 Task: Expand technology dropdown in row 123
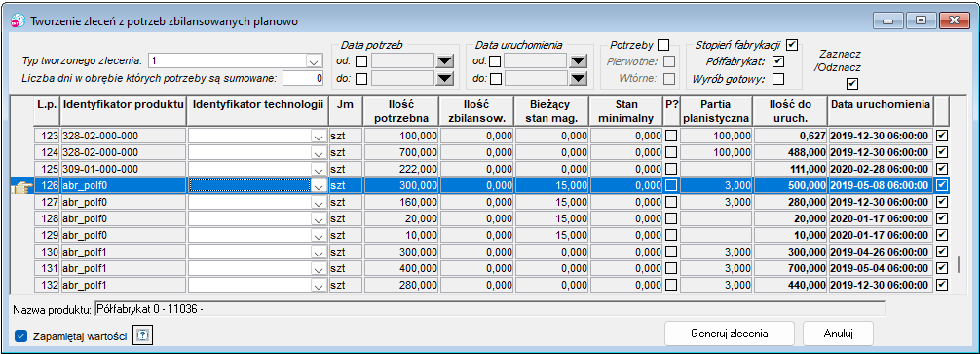click(319, 136)
